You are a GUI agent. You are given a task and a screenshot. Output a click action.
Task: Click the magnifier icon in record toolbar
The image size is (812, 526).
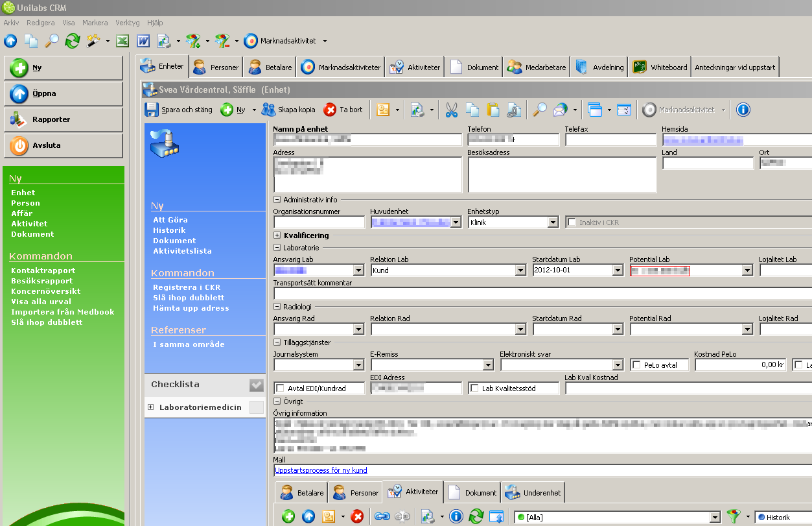539,110
